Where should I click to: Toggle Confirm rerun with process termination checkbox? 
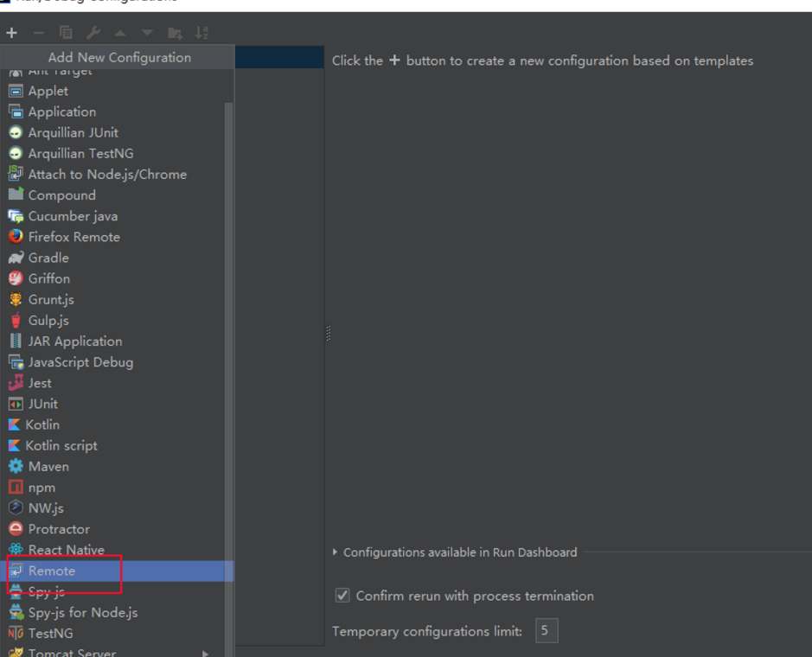[342, 596]
